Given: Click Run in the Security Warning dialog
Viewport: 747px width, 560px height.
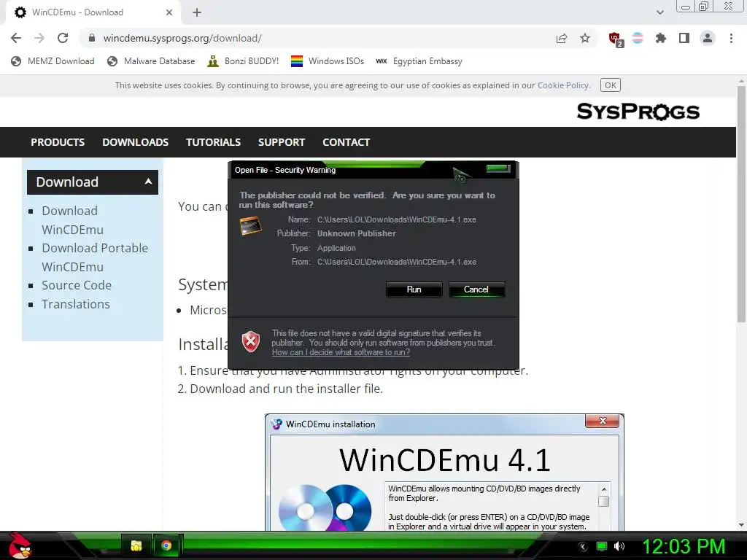Looking at the screenshot, I should (414, 289).
